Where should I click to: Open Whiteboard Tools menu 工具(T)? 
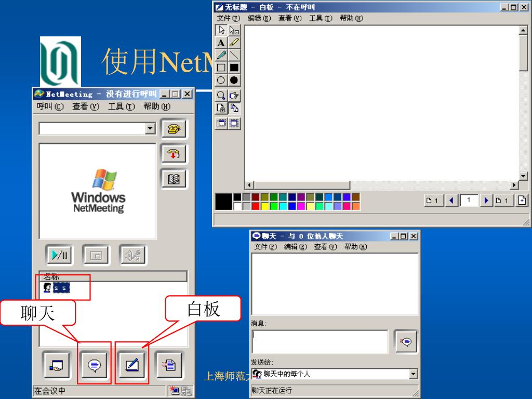pos(321,18)
